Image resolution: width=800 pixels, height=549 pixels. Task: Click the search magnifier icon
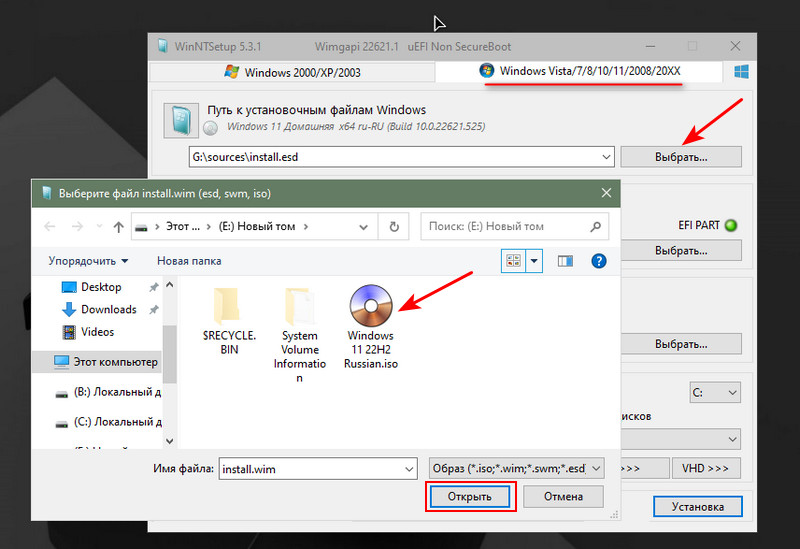tap(595, 227)
